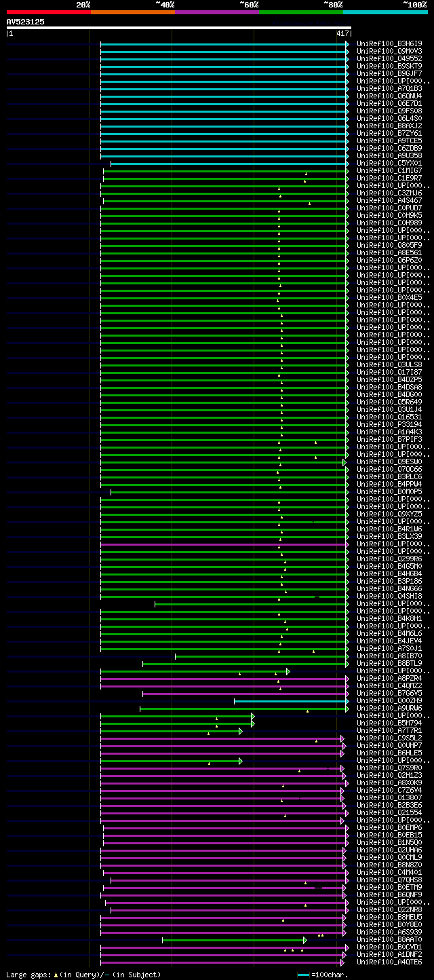Viewport: 434px width, 980px height.
Task: Open hit UniRef100_Q9M0V3
Action: click(x=389, y=51)
